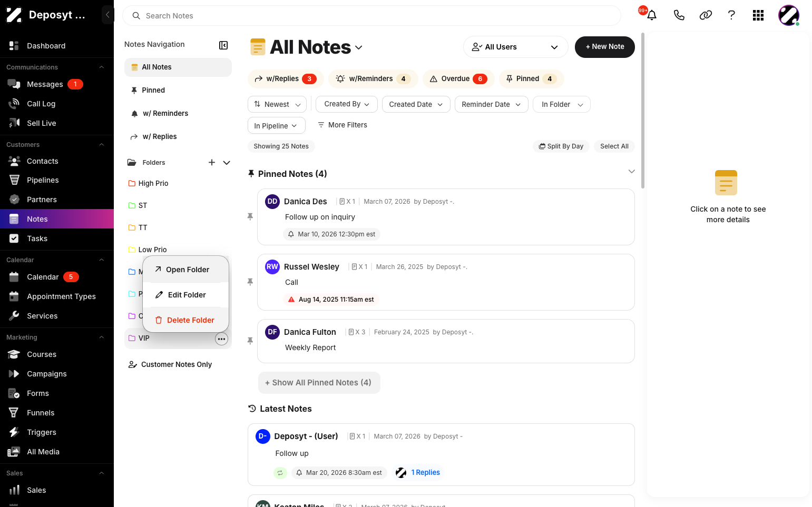
Task: Toggle Split By Day view
Action: tap(561, 146)
